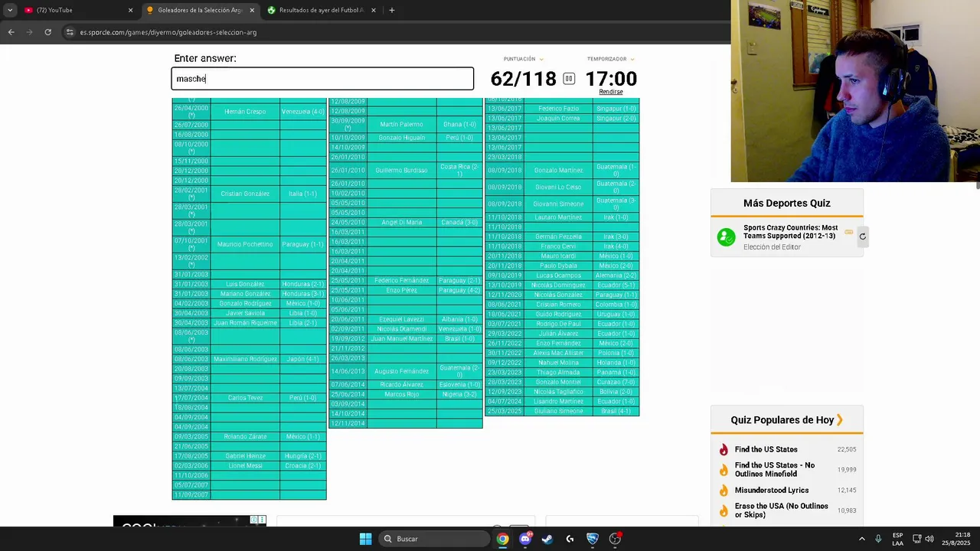Click the Ángel Di María cell
Viewport: 980px width, 551px height.
click(401, 223)
